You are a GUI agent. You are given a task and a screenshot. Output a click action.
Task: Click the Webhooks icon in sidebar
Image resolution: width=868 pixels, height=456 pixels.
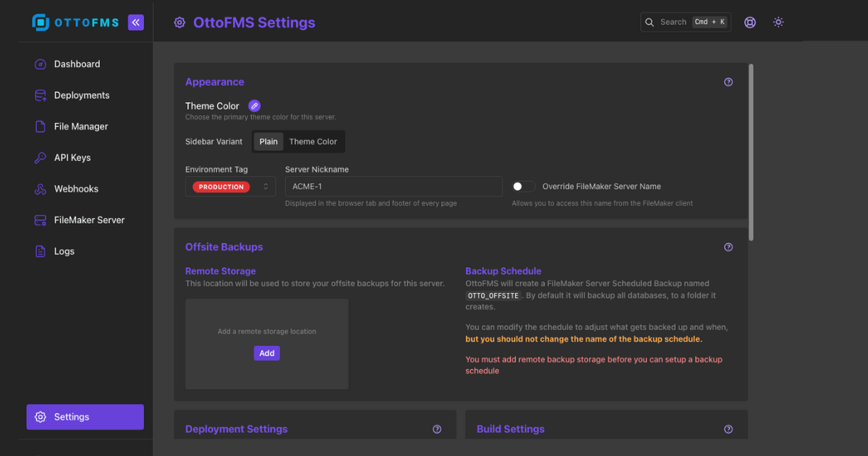(41, 189)
